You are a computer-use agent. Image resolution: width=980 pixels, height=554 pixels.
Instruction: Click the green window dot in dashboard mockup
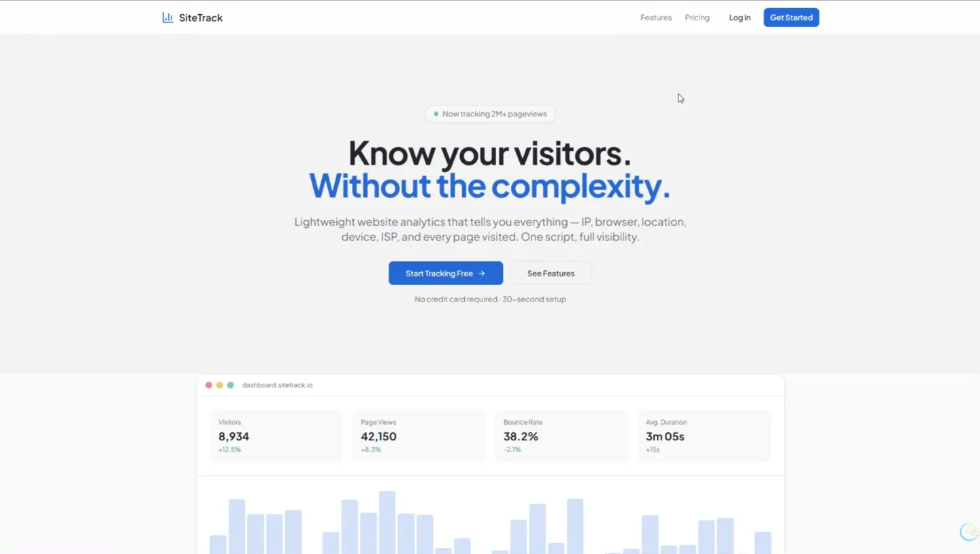pos(230,385)
